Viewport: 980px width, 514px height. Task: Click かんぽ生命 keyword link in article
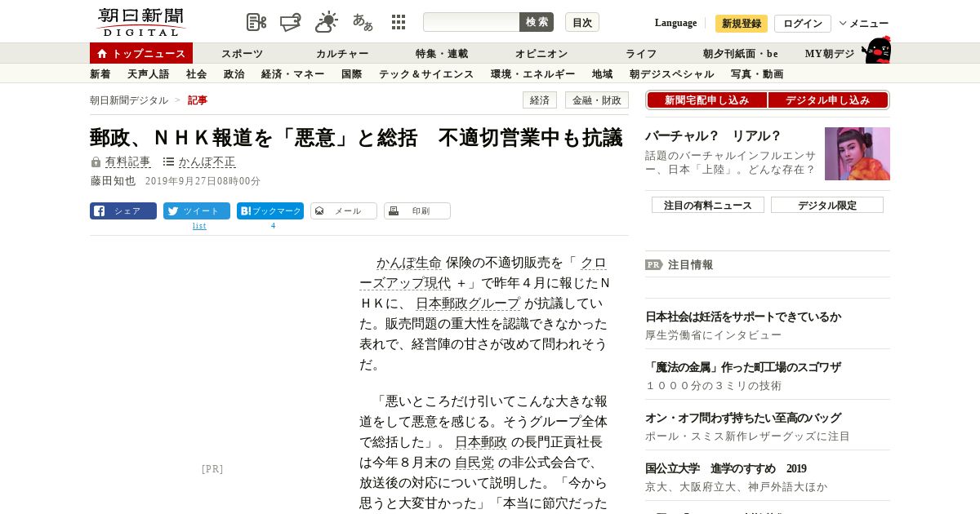click(408, 263)
